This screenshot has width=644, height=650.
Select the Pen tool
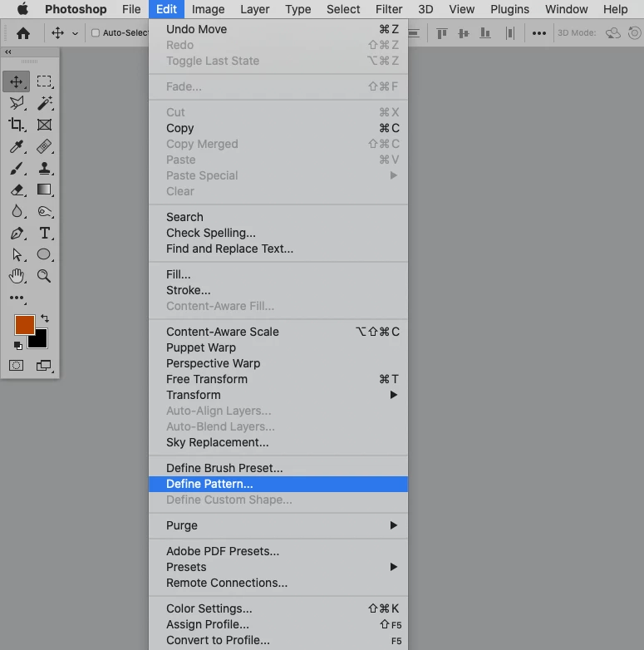pos(17,233)
